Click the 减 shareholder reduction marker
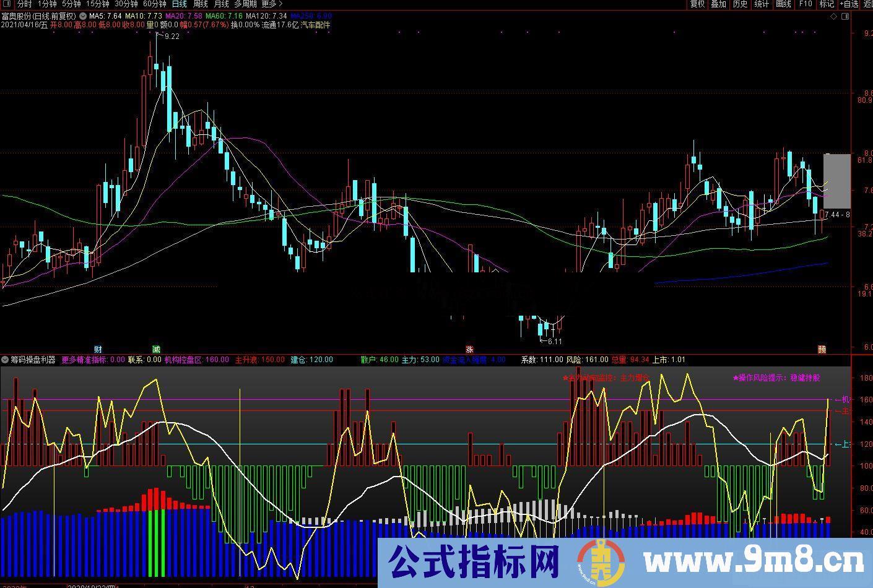 [x=156, y=350]
